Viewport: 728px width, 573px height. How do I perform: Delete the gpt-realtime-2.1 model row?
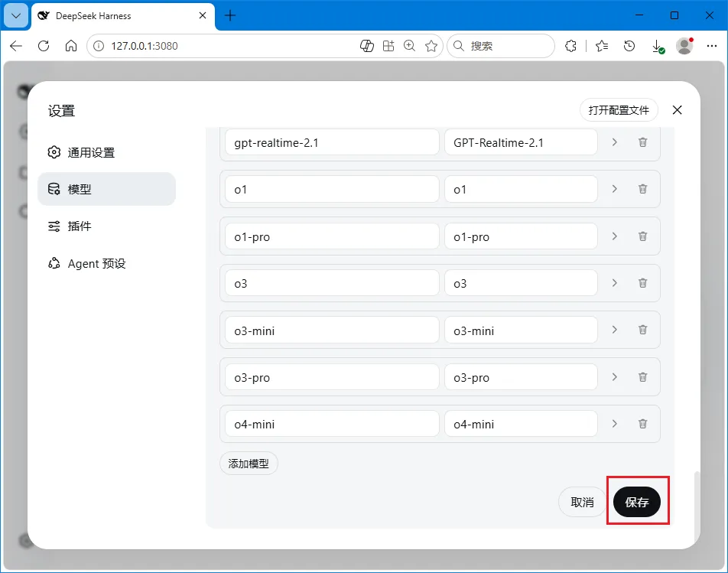pos(642,142)
